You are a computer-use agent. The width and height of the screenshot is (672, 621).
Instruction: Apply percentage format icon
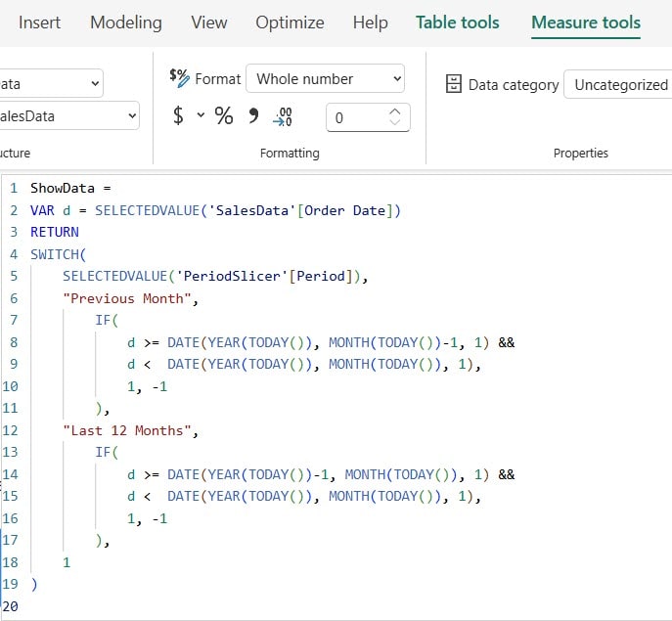tap(224, 115)
